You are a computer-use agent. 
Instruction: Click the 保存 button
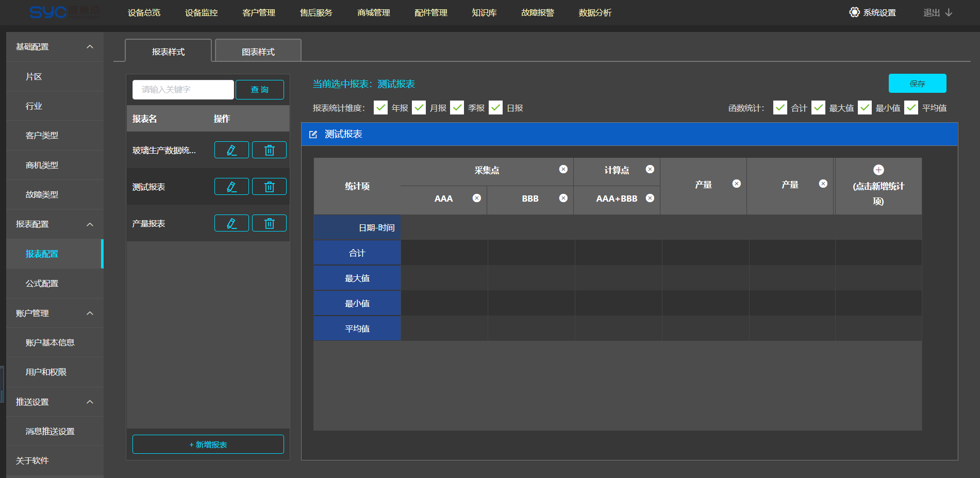tap(917, 83)
